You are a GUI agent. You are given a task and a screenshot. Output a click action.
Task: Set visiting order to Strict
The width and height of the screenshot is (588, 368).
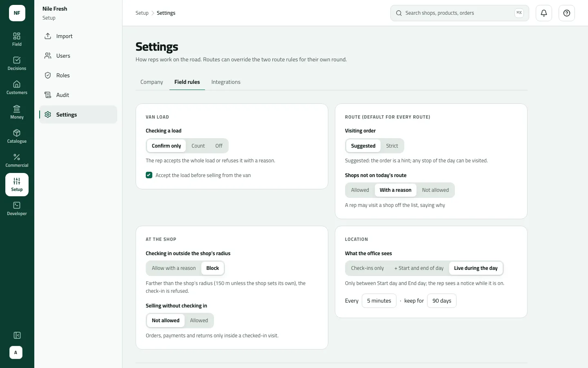[392, 146]
